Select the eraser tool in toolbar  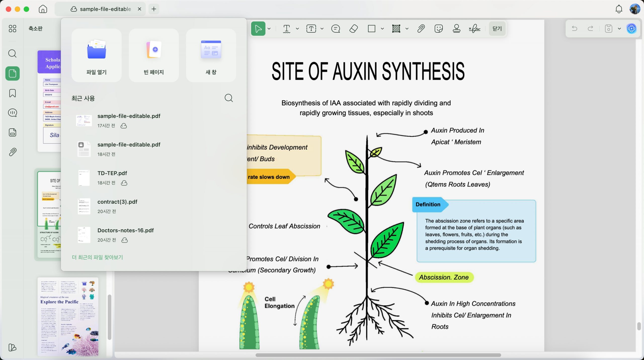[x=353, y=29]
